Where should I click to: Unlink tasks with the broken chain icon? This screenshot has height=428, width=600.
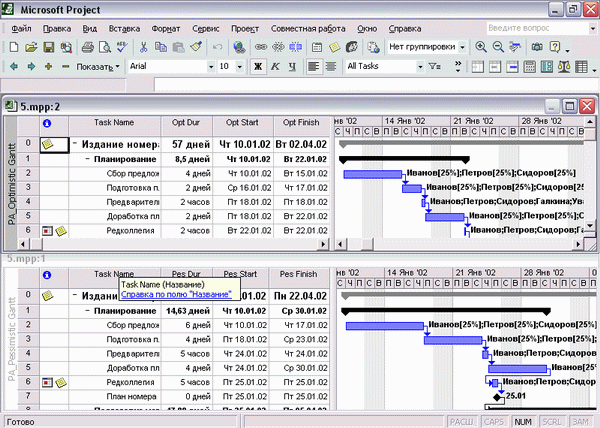coord(278,47)
